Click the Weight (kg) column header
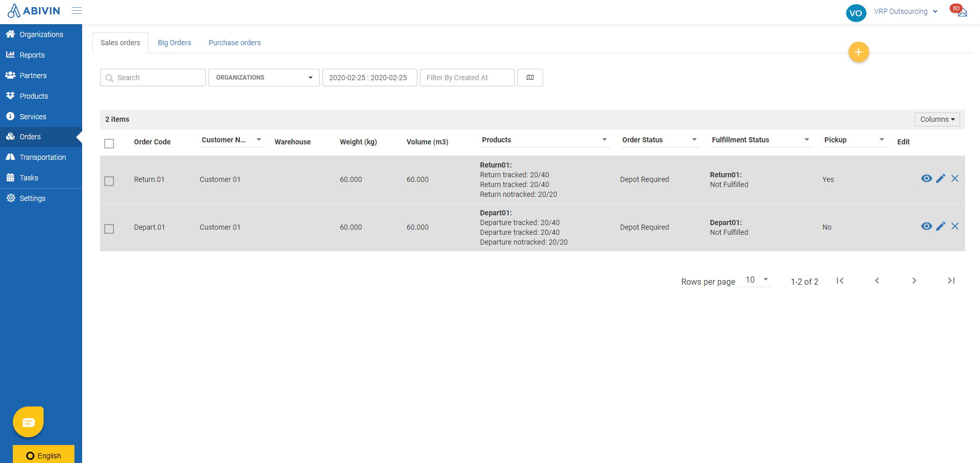The image size is (980, 463). 358,142
